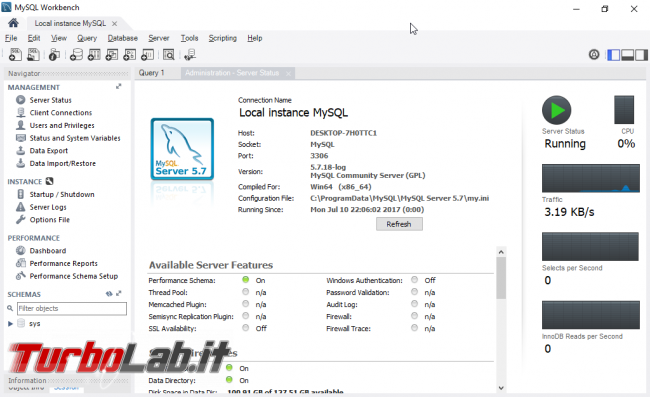Open the performance Dashboard
The width and height of the screenshot is (650, 397).
pyautogui.click(x=48, y=251)
